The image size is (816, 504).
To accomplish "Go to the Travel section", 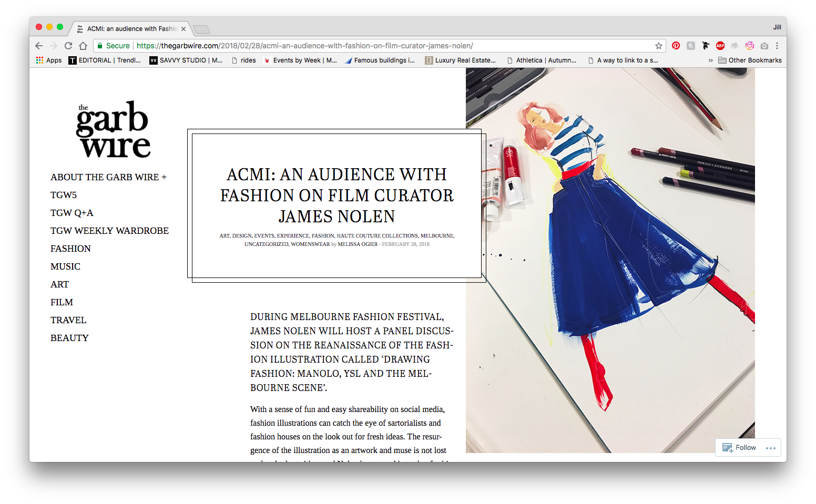I will coord(68,320).
